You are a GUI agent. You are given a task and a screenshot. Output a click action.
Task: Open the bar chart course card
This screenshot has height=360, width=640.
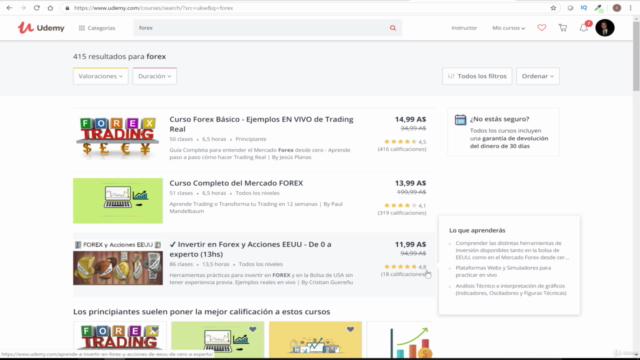400,340
